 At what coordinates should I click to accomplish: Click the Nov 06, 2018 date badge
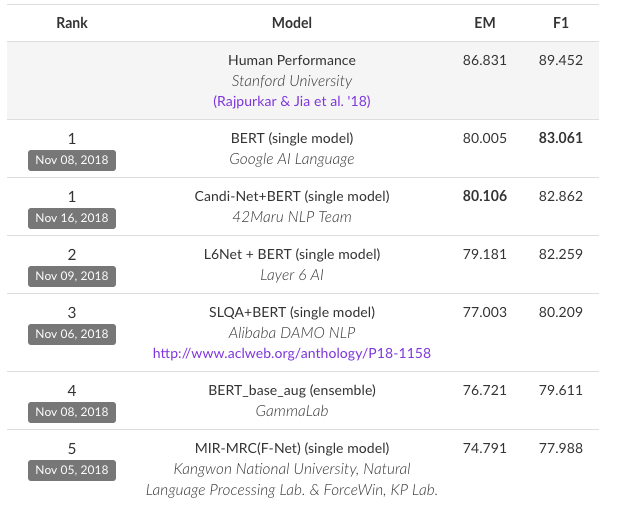[72, 334]
